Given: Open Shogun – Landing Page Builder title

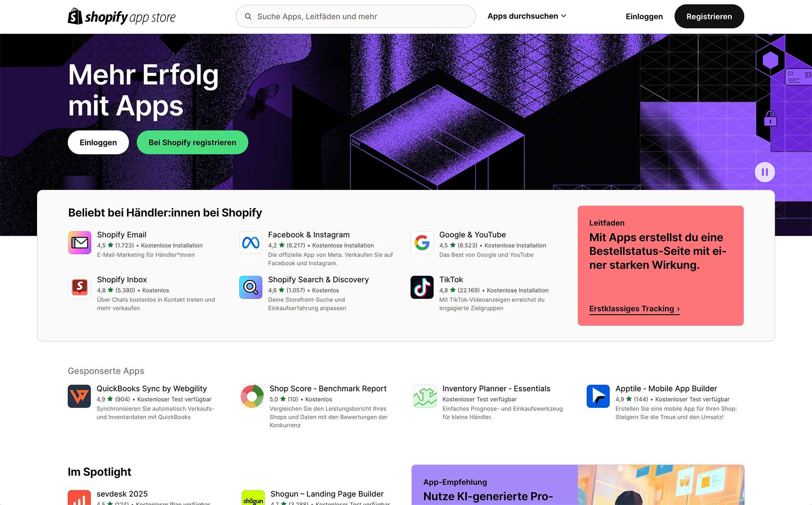Looking at the screenshot, I should (x=327, y=494).
